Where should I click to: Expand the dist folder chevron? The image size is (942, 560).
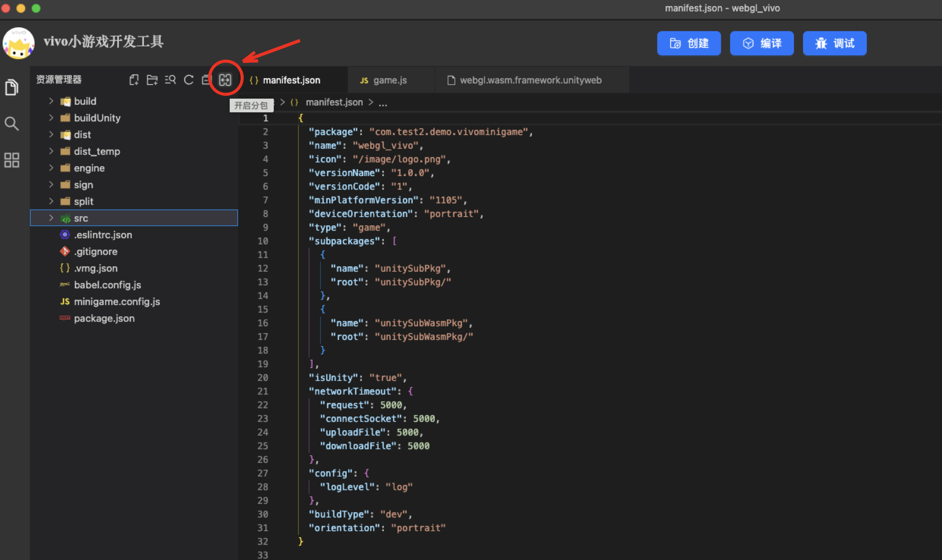(51, 134)
